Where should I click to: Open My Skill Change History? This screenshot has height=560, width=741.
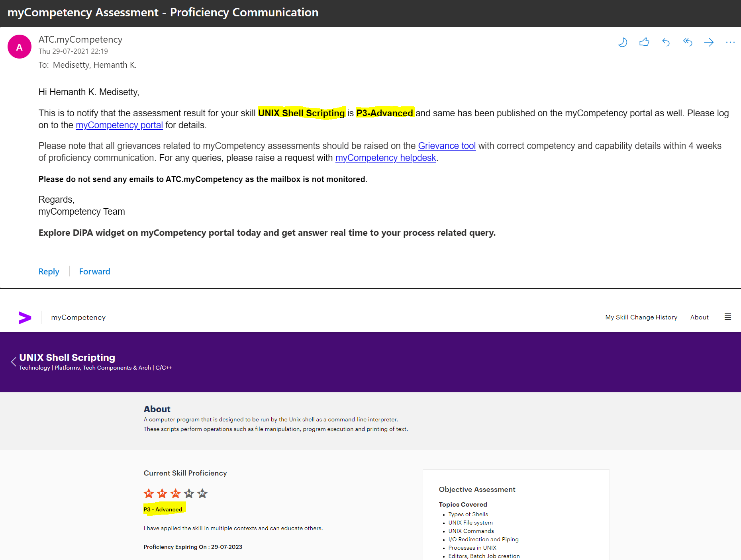pyautogui.click(x=641, y=317)
